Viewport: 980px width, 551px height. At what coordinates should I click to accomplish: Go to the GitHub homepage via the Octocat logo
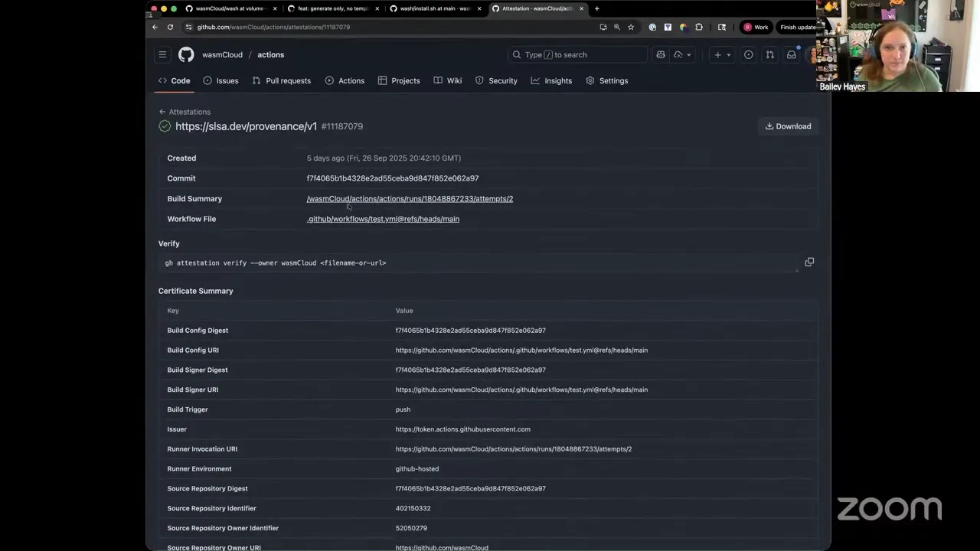(x=186, y=55)
